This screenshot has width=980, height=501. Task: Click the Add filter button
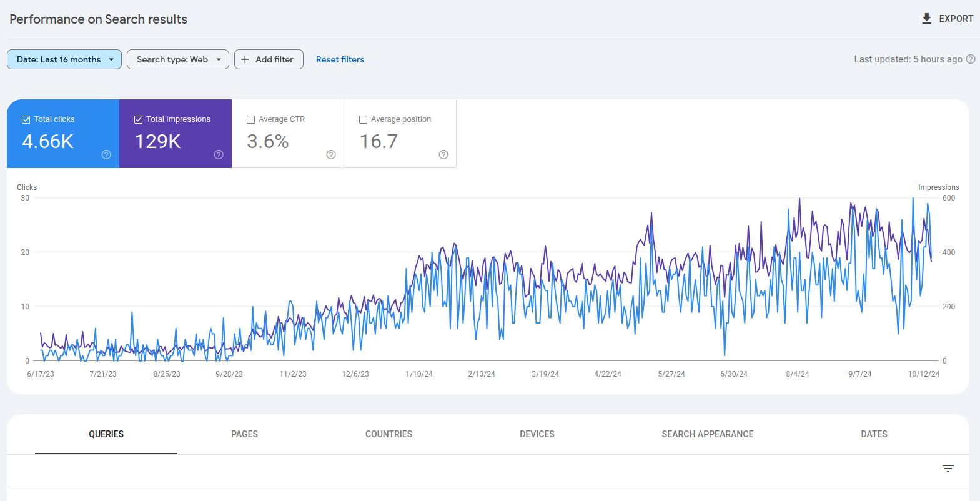click(x=269, y=59)
